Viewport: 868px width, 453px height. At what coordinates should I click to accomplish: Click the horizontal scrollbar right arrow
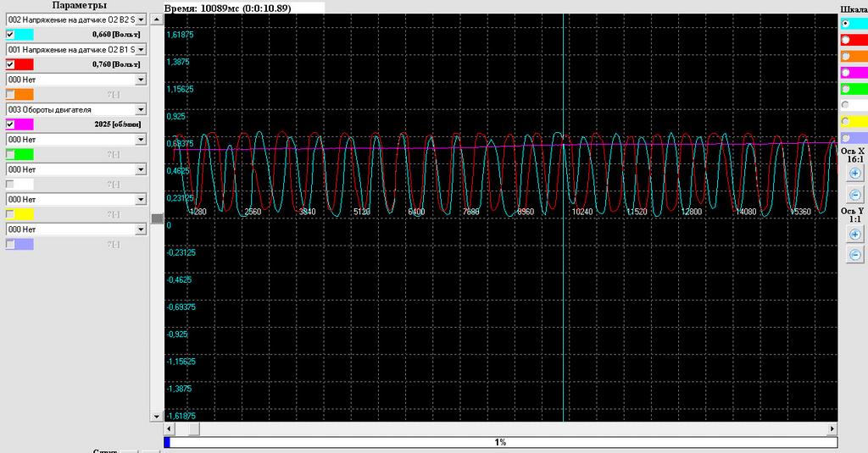pos(832,428)
